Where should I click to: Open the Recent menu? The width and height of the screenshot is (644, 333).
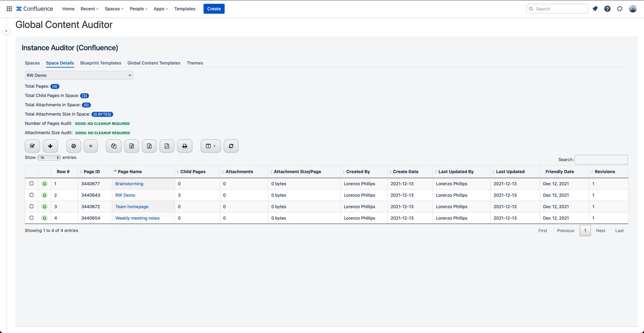pyautogui.click(x=89, y=9)
